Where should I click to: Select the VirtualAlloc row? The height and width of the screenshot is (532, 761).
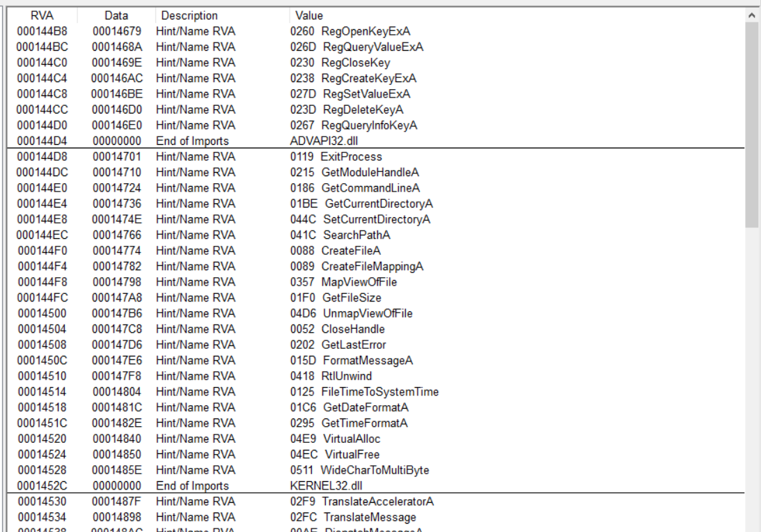[x=376, y=439]
